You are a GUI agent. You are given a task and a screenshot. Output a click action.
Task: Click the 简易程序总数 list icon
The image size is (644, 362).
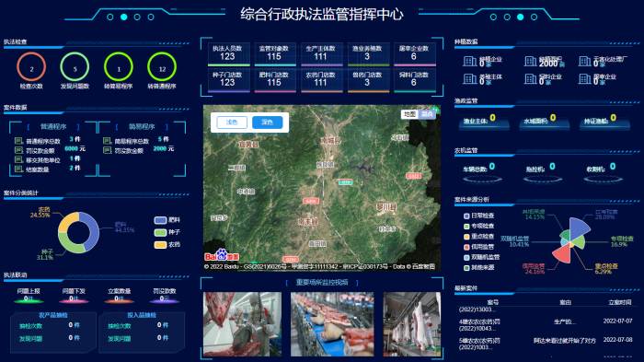coord(108,141)
